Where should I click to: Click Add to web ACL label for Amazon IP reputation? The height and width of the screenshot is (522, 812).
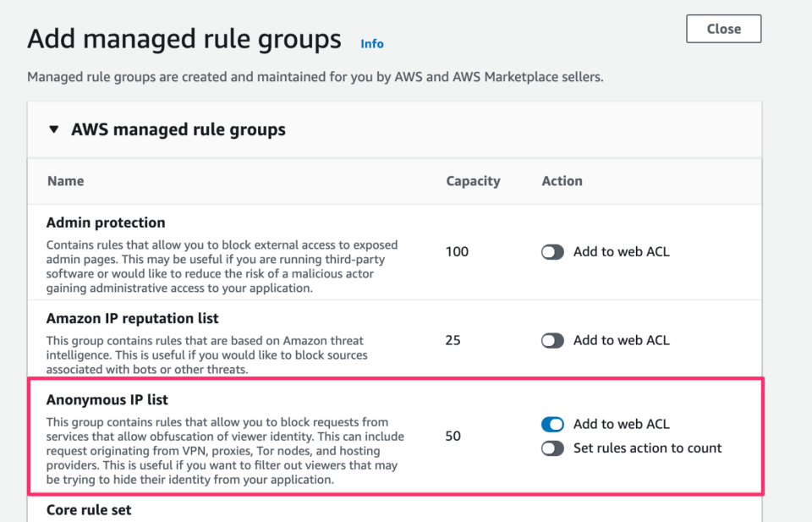point(622,341)
